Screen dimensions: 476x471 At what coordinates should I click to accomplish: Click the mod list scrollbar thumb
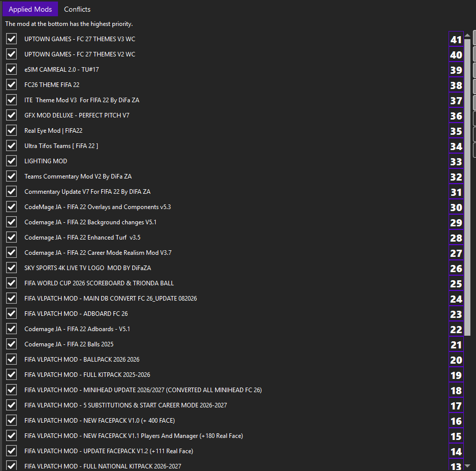click(x=467, y=187)
